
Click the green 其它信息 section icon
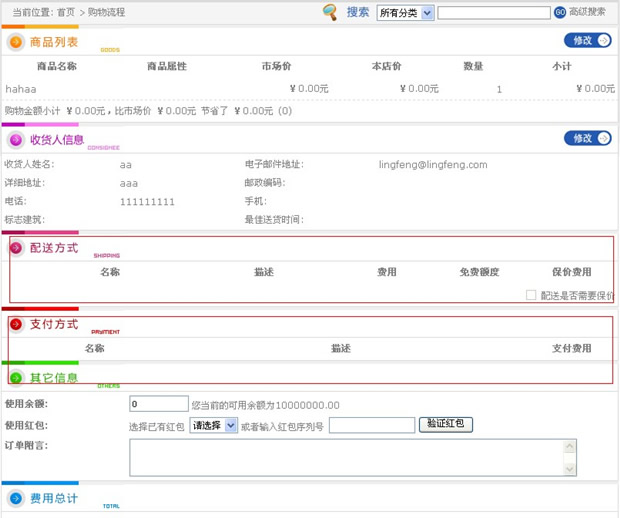16,378
